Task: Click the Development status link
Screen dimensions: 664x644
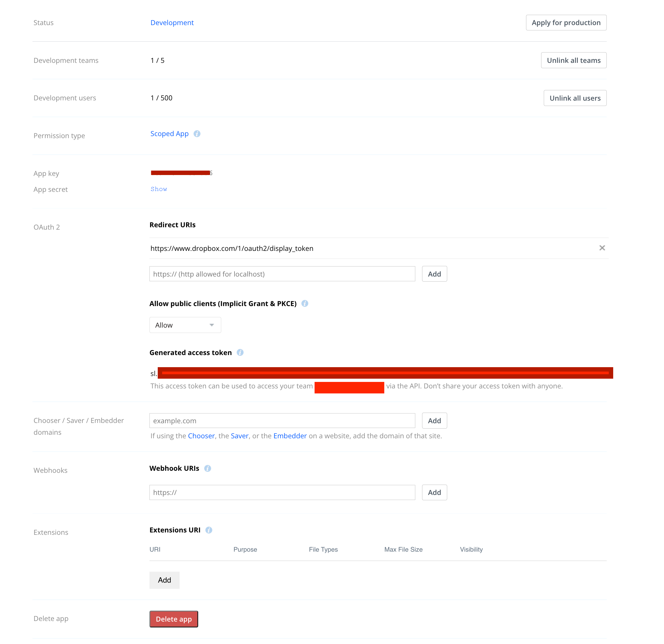Action: (172, 23)
